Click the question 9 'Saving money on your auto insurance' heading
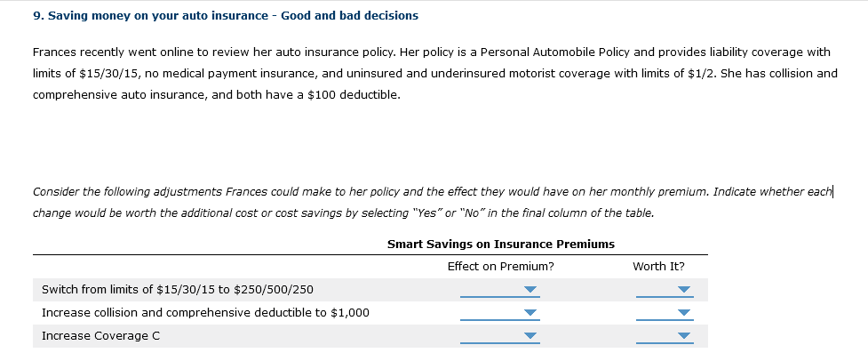The height and width of the screenshot is (361, 868). (225, 16)
